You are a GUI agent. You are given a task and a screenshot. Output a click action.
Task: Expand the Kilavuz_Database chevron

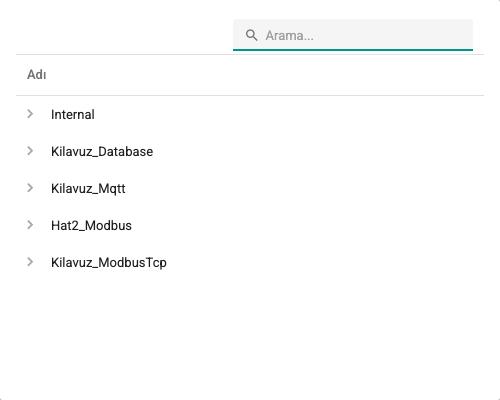coord(30,151)
